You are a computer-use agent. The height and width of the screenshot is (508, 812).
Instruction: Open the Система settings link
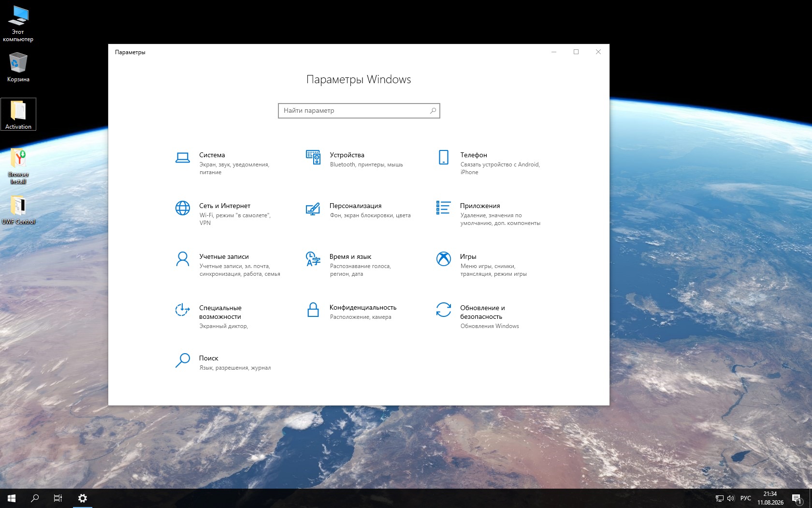pyautogui.click(x=212, y=155)
